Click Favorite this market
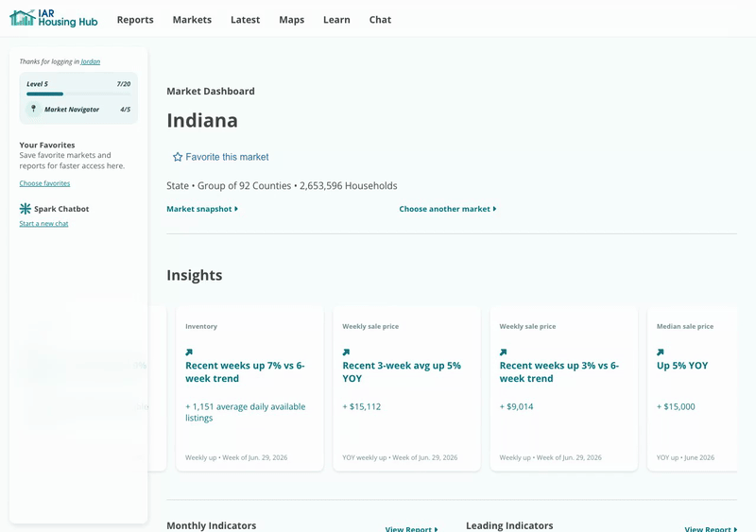756x532 pixels. (x=221, y=157)
